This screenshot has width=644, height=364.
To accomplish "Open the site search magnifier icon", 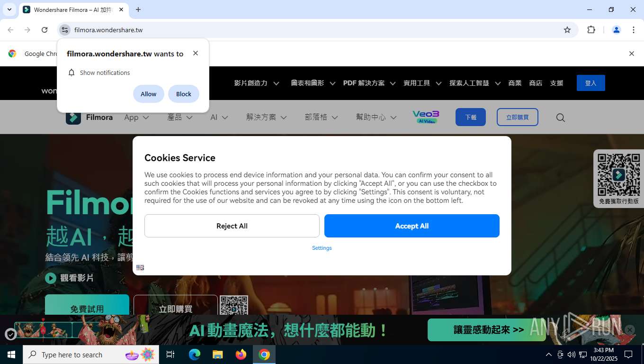I will 561,118.
